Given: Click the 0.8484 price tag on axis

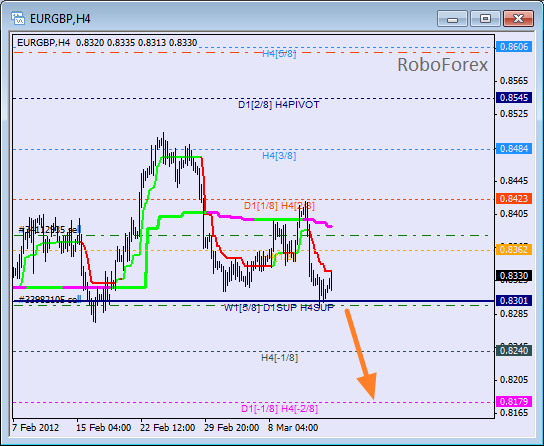Looking at the screenshot, I should point(514,148).
